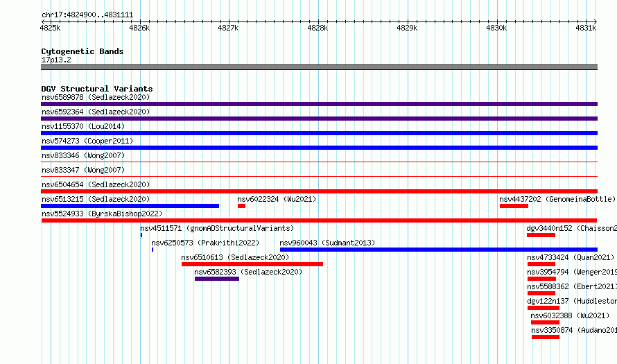617x364 pixels.
Task: Click the nsv574273 (Cooper2011) variant bar
Action: [319, 148]
